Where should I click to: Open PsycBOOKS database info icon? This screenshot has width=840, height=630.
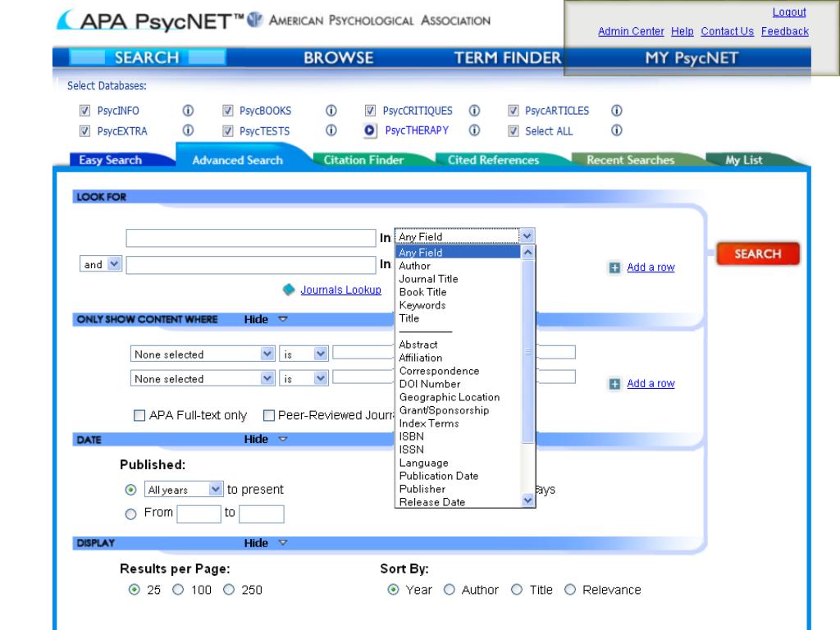(331, 111)
